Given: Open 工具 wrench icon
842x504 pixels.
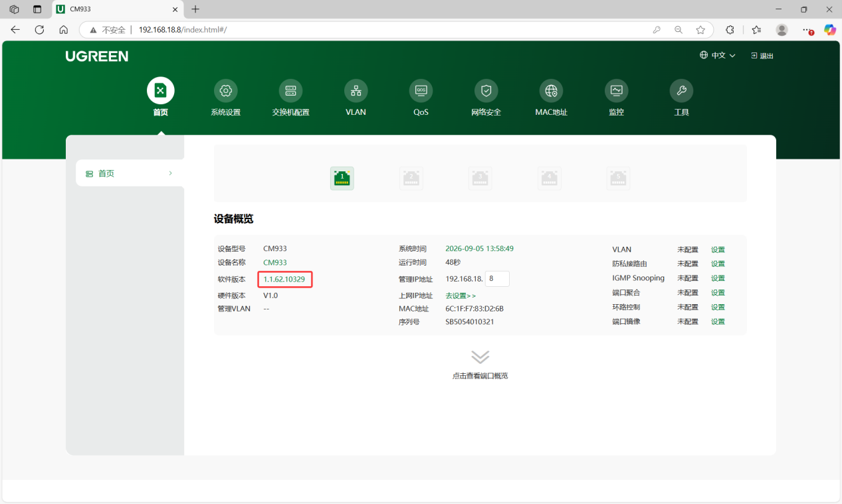Looking at the screenshot, I should [681, 91].
